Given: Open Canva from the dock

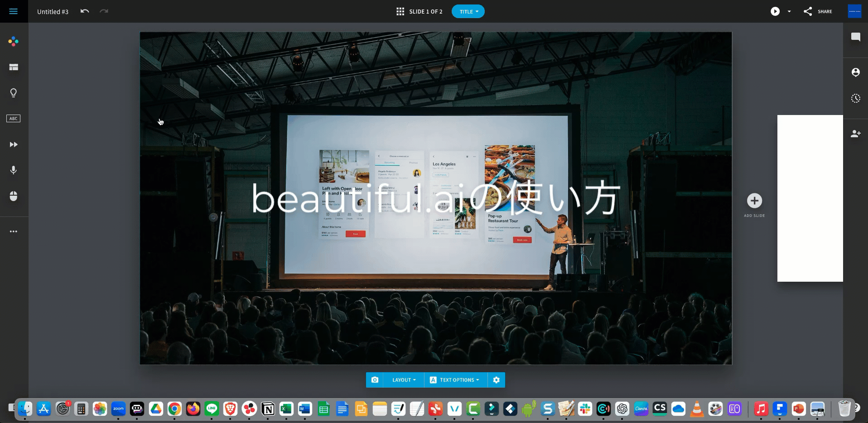Looking at the screenshot, I should (641, 409).
